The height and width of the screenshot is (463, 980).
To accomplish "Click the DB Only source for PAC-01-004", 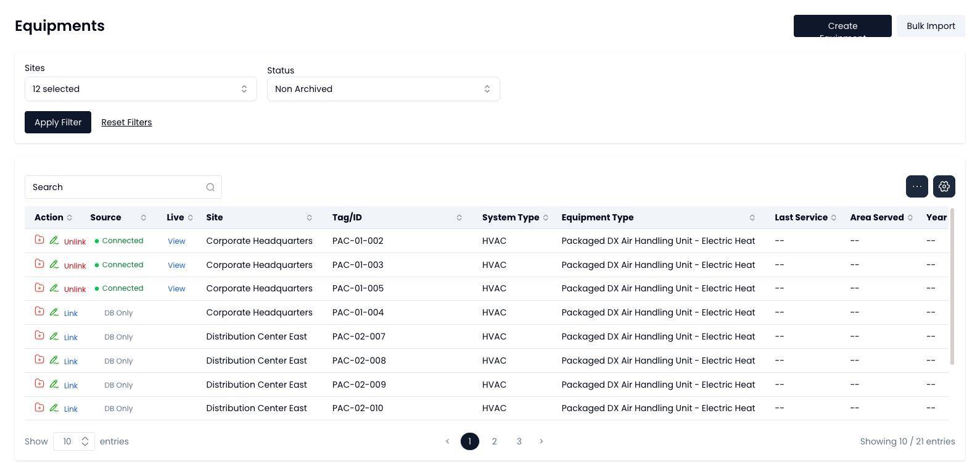I will coord(118,313).
